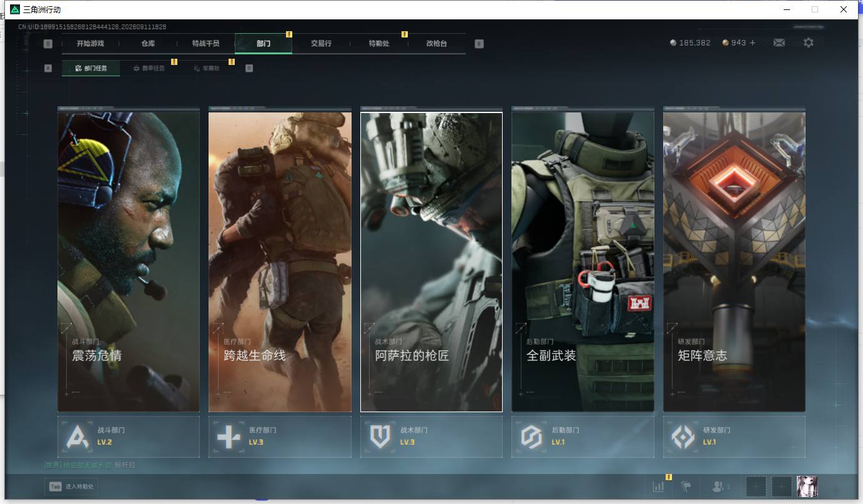Select the 部门 tab

264,44
